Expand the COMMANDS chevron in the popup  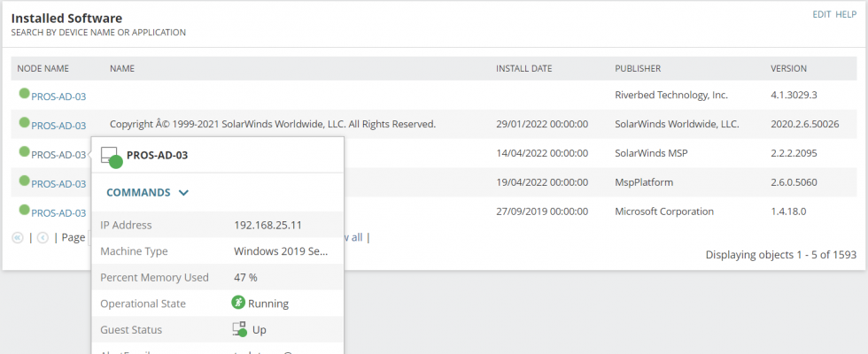point(184,193)
